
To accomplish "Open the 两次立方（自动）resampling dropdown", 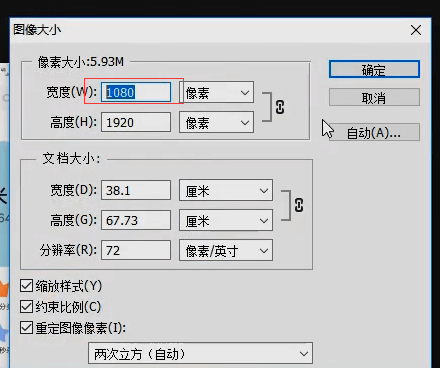I will [x=200, y=353].
